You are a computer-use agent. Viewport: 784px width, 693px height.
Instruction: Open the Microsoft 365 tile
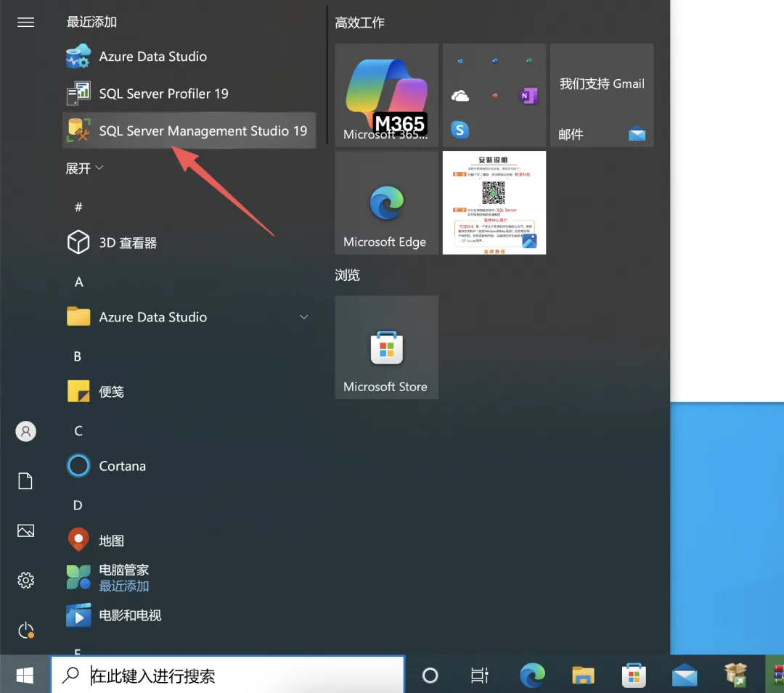pyautogui.click(x=386, y=95)
